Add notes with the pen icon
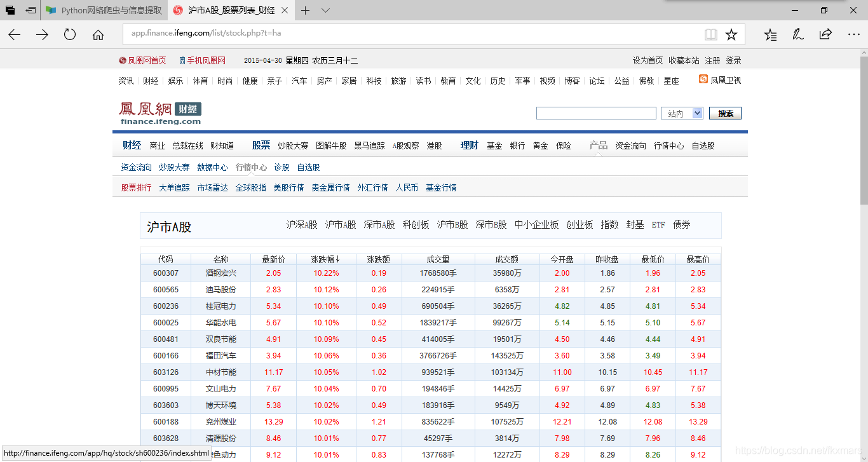The image size is (868, 462). coord(798,35)
